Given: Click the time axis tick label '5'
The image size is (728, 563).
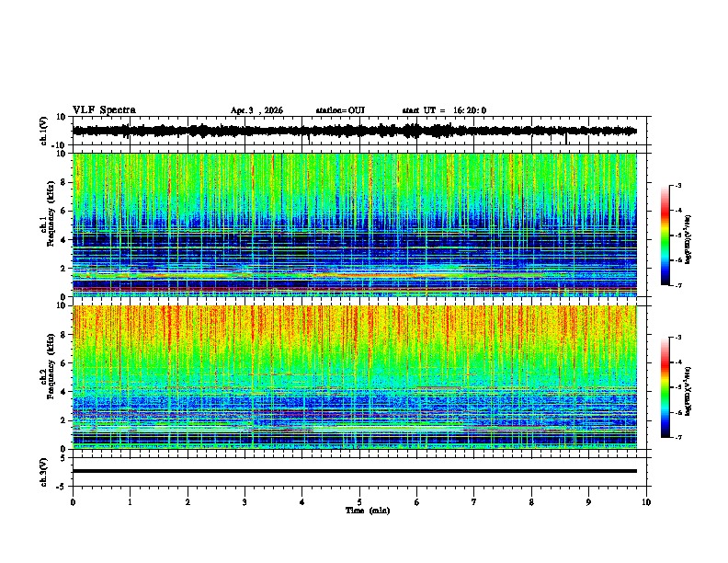Looking at the screenshot, I should click(x=359, y=502).
